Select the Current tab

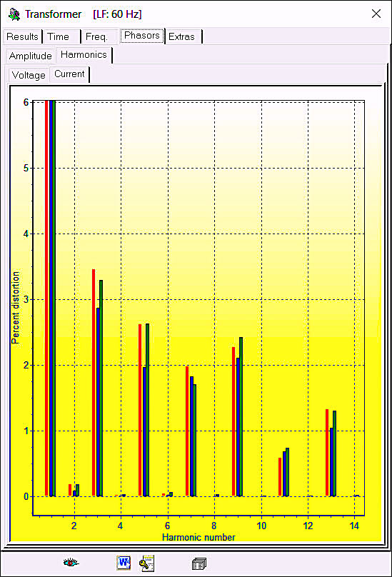(x=69, y=74)
